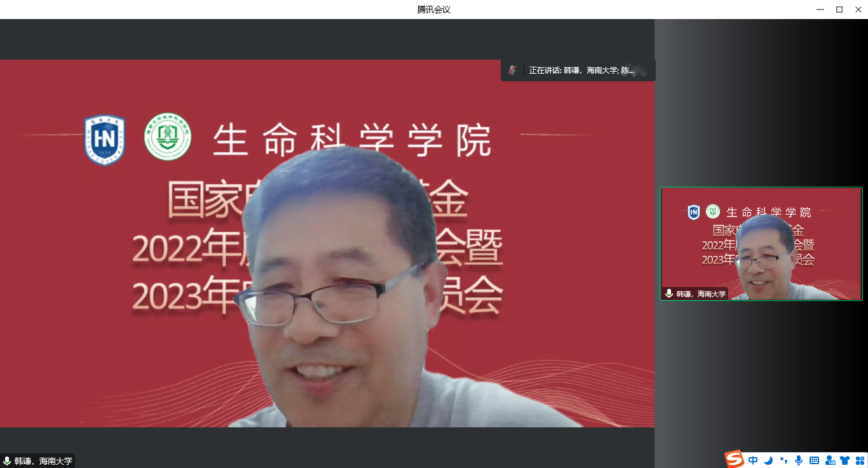The image size is (868, 468).
Task: Toggle Chinese/English input mode (中)
Action: coord(753,460)
